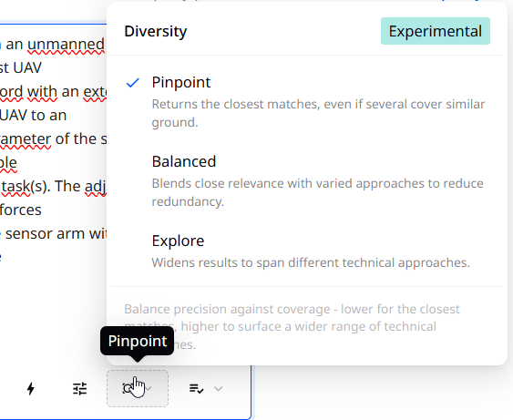Image resolution: width=513 pixels, height=420 pixels.
Task: Click the Experimental badge
Action: (436, 31)
